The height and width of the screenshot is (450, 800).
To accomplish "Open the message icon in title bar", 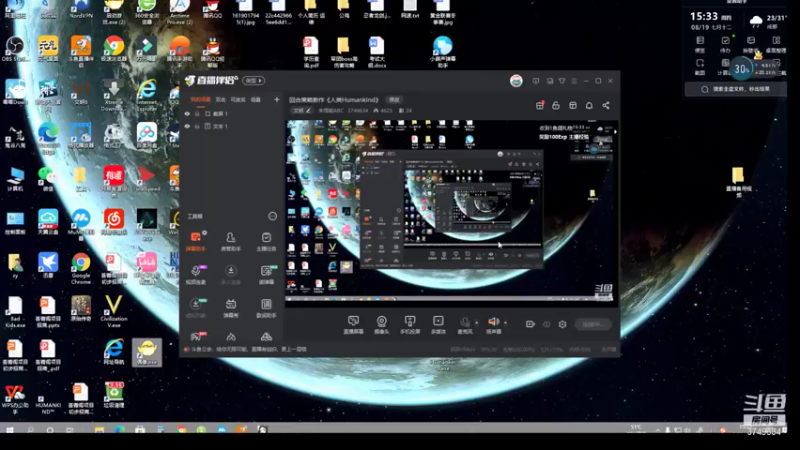I will coord(536,81).
